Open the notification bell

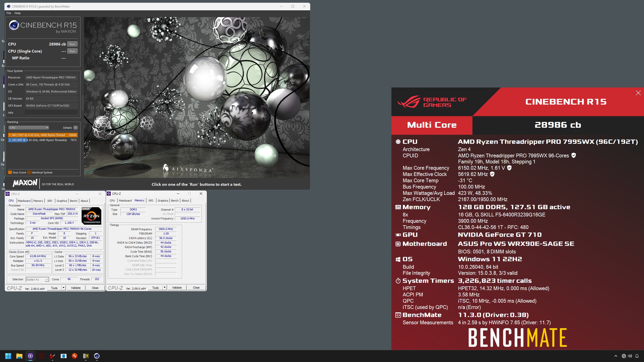[637, 356]
